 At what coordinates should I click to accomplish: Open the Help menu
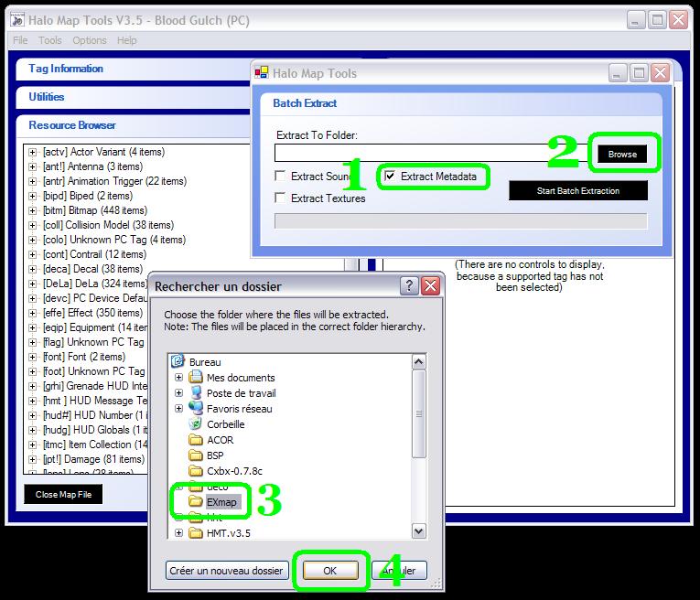click(x=127, y=40)
